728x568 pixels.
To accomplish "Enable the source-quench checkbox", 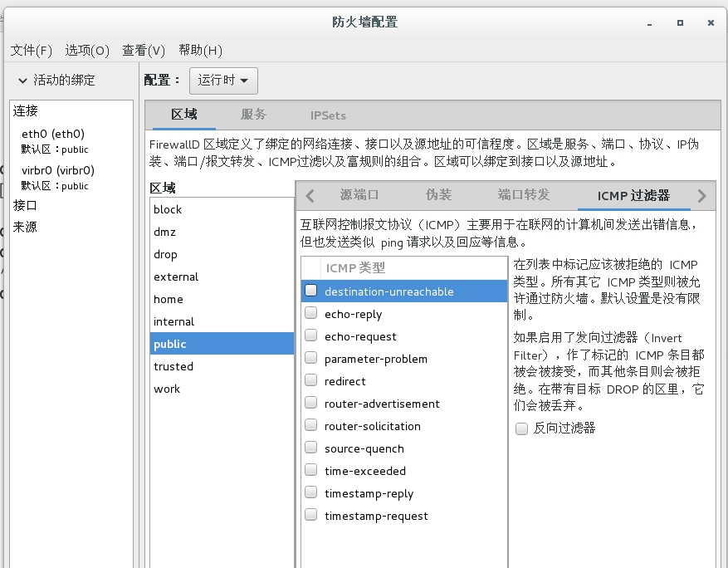I will pyautogui.click(x=310, y=448).
